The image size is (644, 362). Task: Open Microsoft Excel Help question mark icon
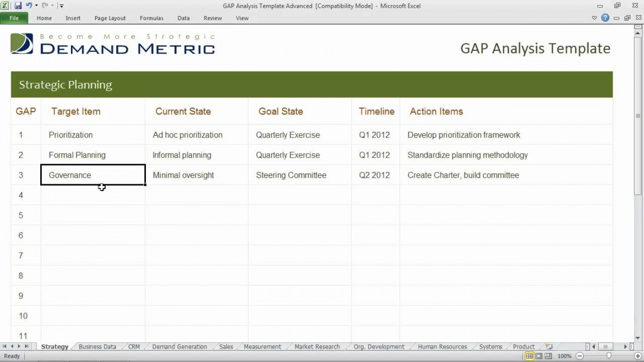[605, 18]
